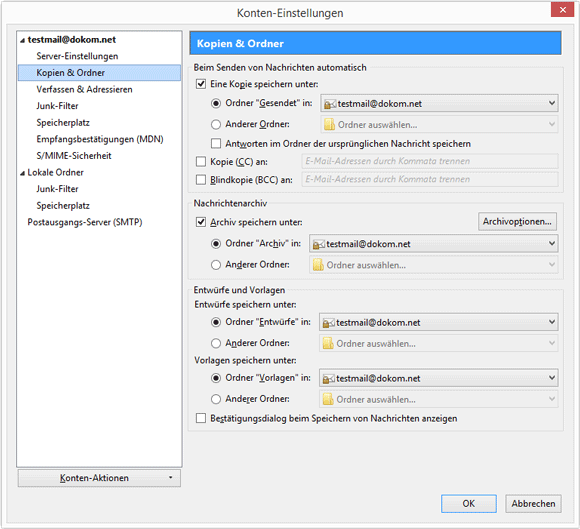Select Anderer Ordner radio for sent copies
The height and width of the screenshot is (529, 580).
[216, 124]
